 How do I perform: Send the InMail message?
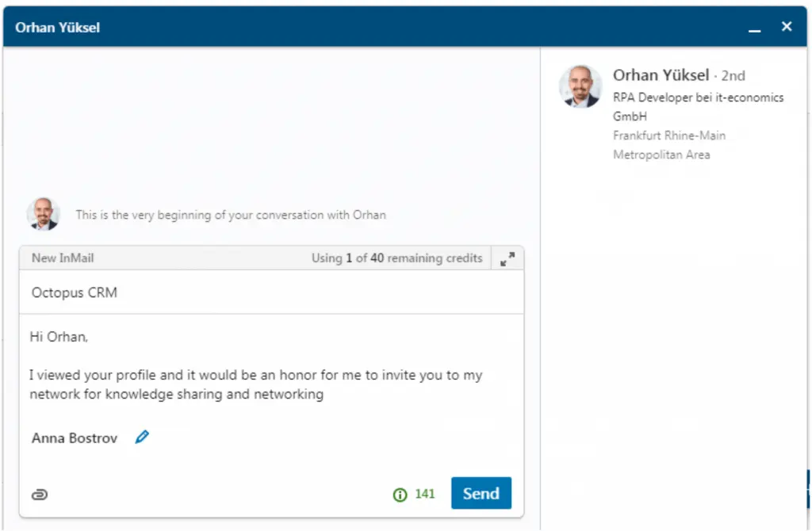tap(481, 493)
